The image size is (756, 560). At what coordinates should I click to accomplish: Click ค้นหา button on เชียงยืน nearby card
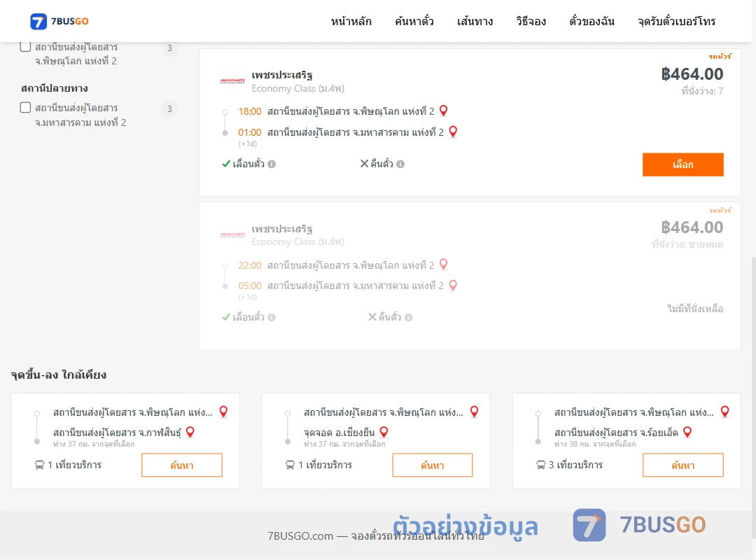tap(433, 465)
